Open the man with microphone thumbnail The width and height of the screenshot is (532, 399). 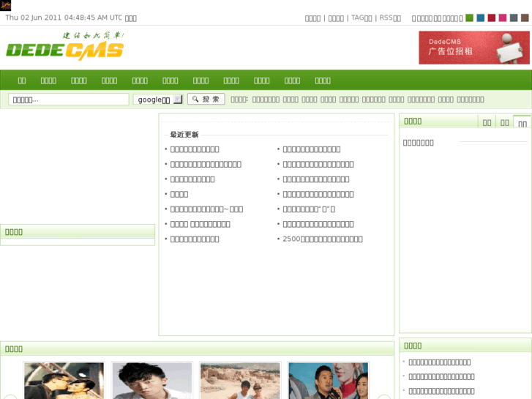(x=328, y=380)
